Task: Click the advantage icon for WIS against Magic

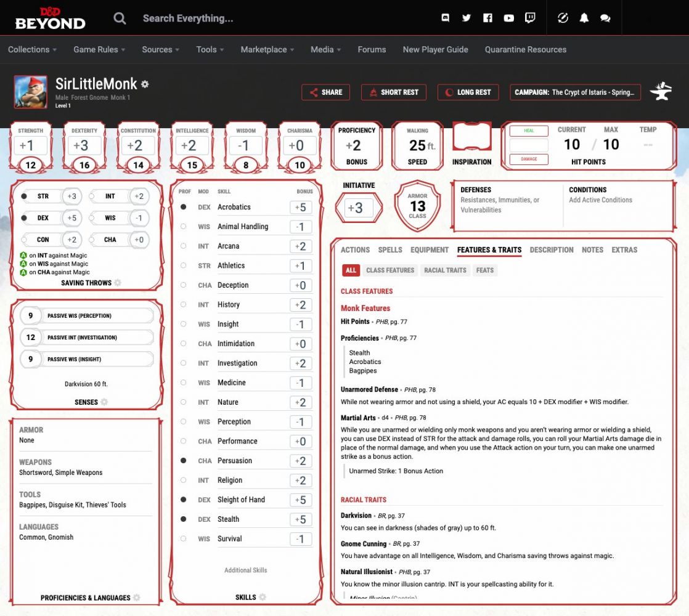Action: click(x=23, y=264)
